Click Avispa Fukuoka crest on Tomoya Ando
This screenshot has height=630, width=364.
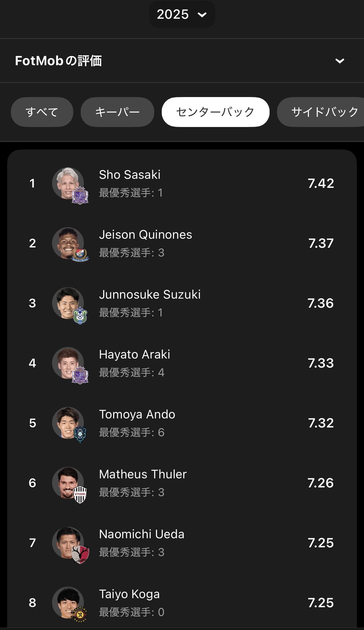pos(80,435)
